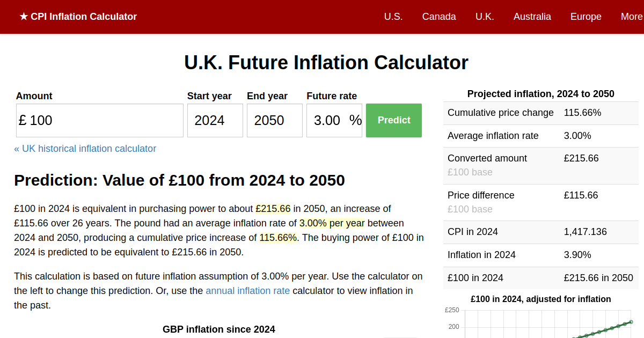Screen dimensions: 644x338
Task: Click the U.K. Future Inflation Calculator heading
Action: [x=326, y=63]
